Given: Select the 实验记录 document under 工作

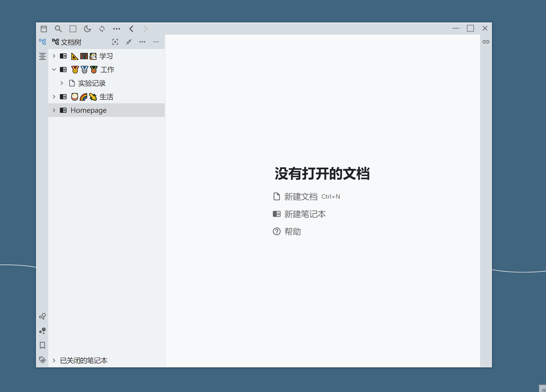Looking at the screenshot, I should tap(92, 83).
